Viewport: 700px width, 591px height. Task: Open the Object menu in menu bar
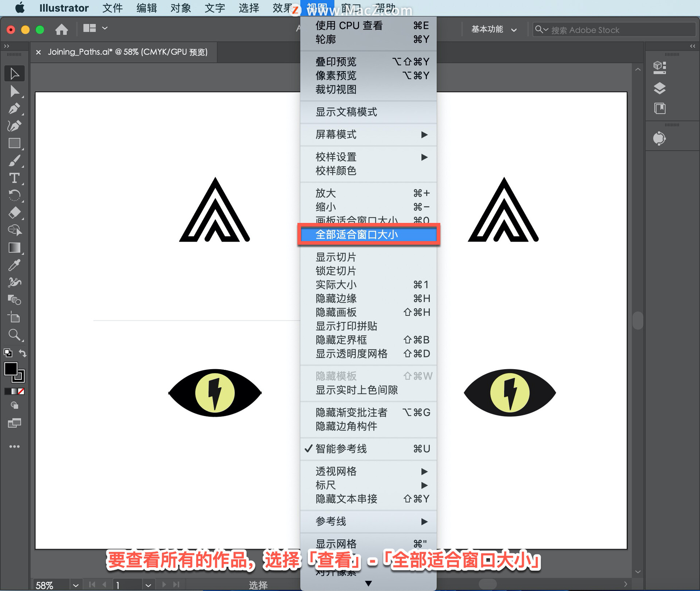(x=180, y=8)
